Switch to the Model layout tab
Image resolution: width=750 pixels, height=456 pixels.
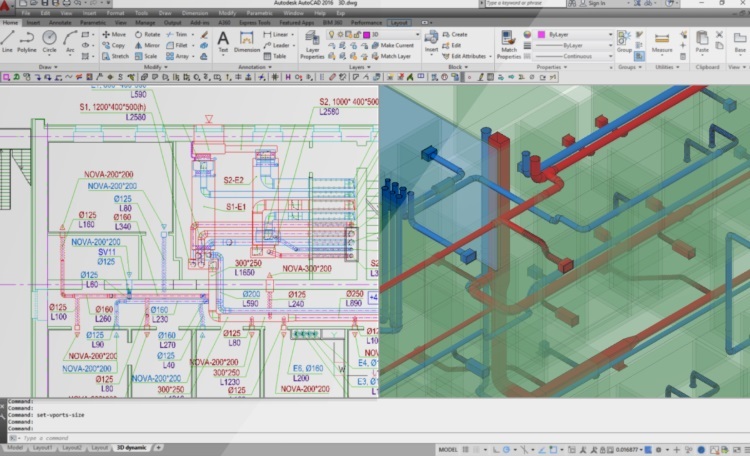[x=16, y=447]
